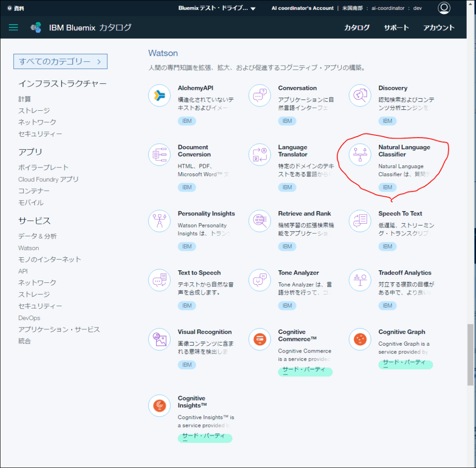
Task: Click the dev space label
Action: 417,8
